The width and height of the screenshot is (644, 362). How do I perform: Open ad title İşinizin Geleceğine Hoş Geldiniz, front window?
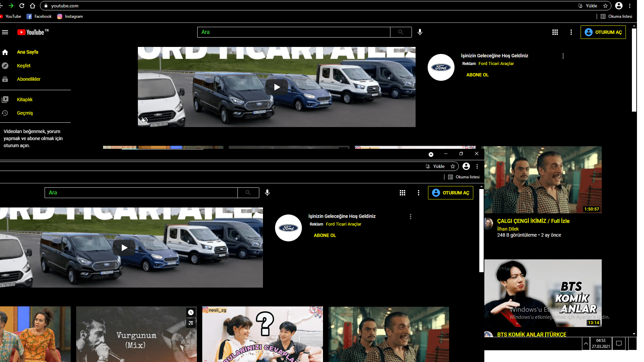342,216
